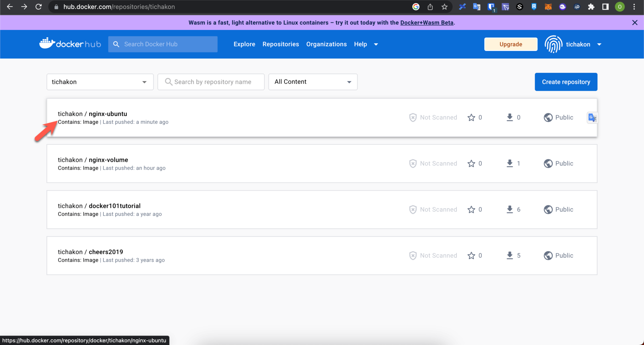Open the MetaMask extension from the browser toolbar
644x345 pixels.
point(548,7)
